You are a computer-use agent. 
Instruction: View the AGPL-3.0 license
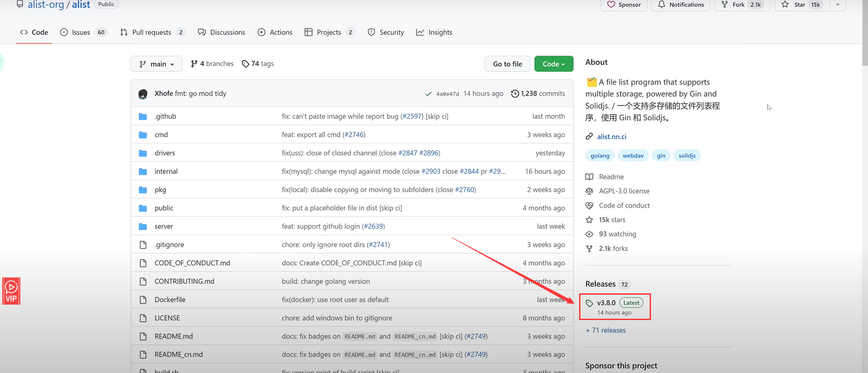(x=618, y=191)
